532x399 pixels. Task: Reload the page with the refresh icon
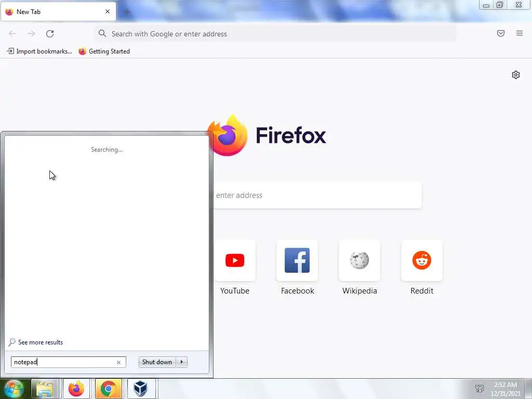click(50, 34)
